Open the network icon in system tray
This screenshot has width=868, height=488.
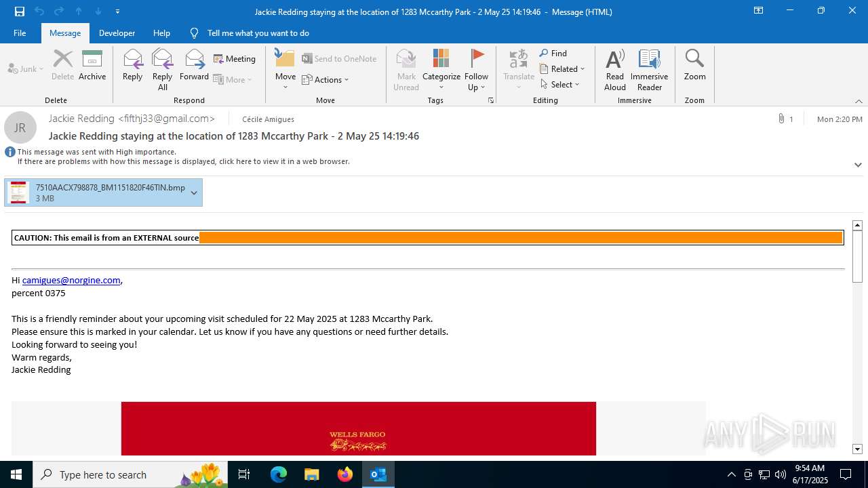click(764, 474)
